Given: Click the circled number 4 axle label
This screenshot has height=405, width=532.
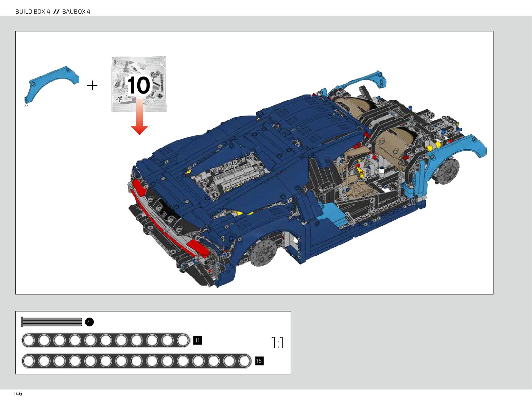Looking at the screenshot, I should (89, 322).
